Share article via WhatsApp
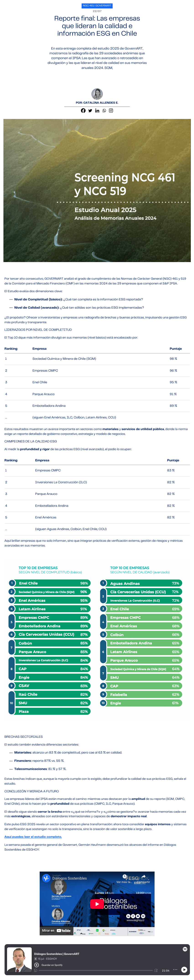This screenshot has height=980, width=194. 104,111
